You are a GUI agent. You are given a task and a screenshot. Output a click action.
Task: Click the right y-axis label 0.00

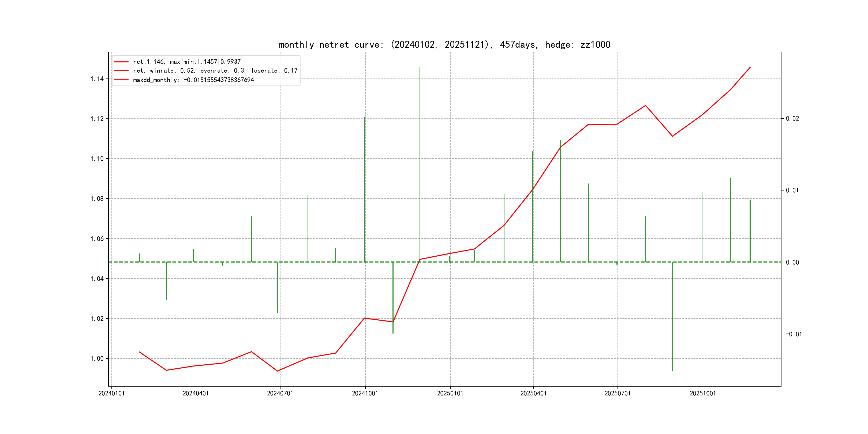(x=792, y=262)
